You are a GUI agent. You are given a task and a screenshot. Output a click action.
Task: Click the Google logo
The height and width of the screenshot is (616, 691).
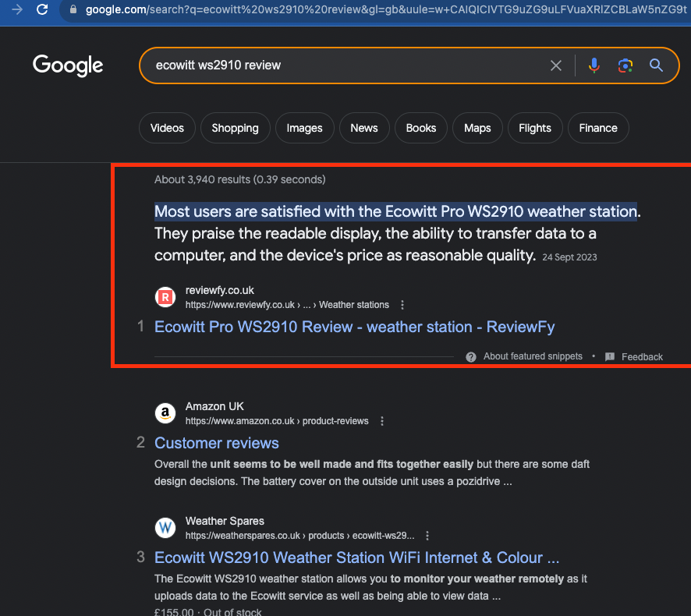pos(68,65)
